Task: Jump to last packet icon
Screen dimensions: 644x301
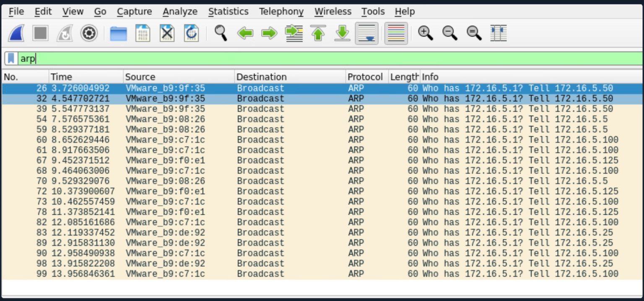Action: (343, 33)
